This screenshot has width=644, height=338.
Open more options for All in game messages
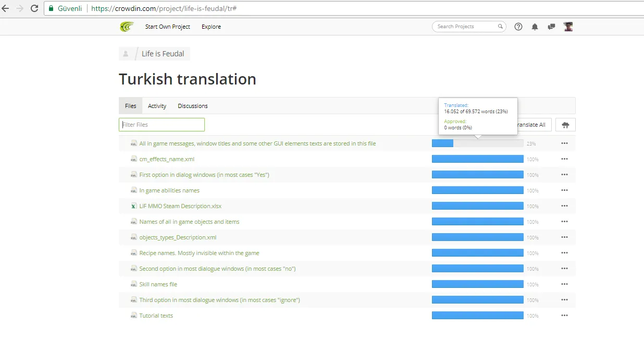pyautogui.click(x=564, y=143)
